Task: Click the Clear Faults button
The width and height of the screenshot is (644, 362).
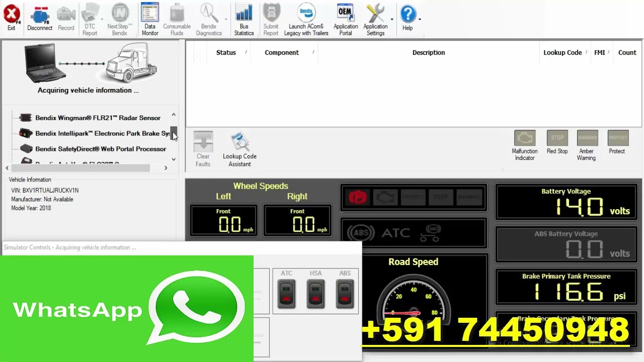Action: click(203, 150)
